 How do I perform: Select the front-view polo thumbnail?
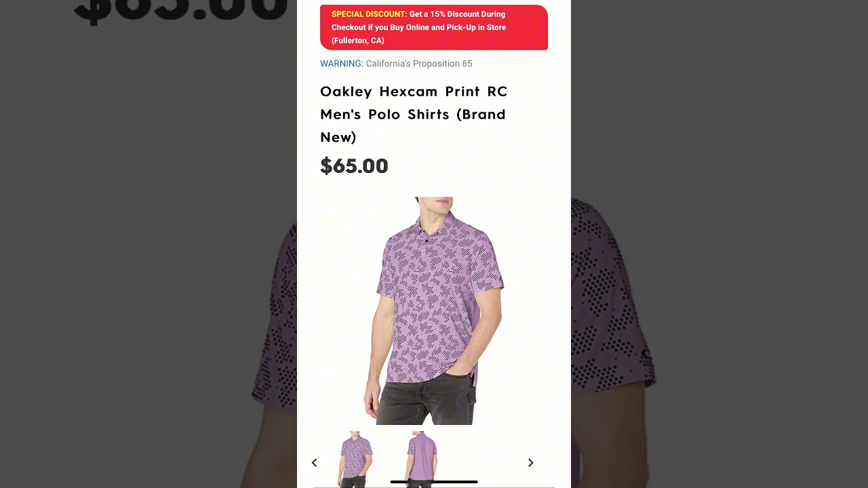(355, 459)
